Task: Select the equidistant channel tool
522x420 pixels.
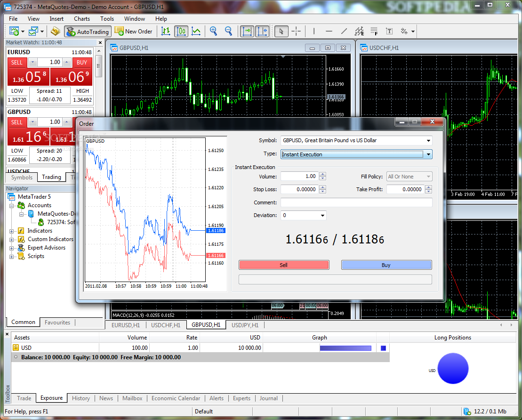Action: click(x=359, y=31)
